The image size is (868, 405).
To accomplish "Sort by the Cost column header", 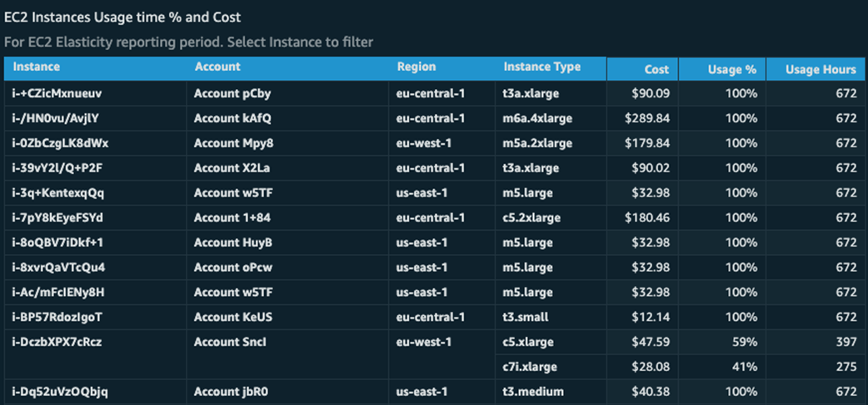I will click(x=656, y=69).
